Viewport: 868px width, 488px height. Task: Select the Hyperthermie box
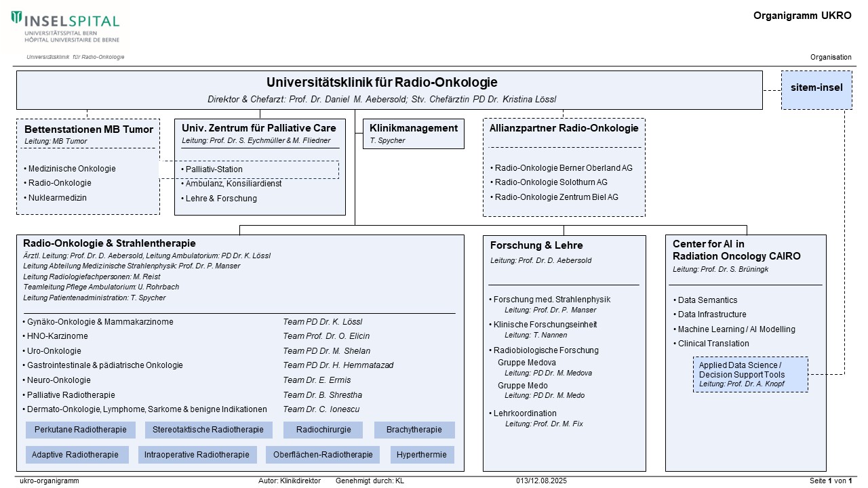click(x=422, y=455)
